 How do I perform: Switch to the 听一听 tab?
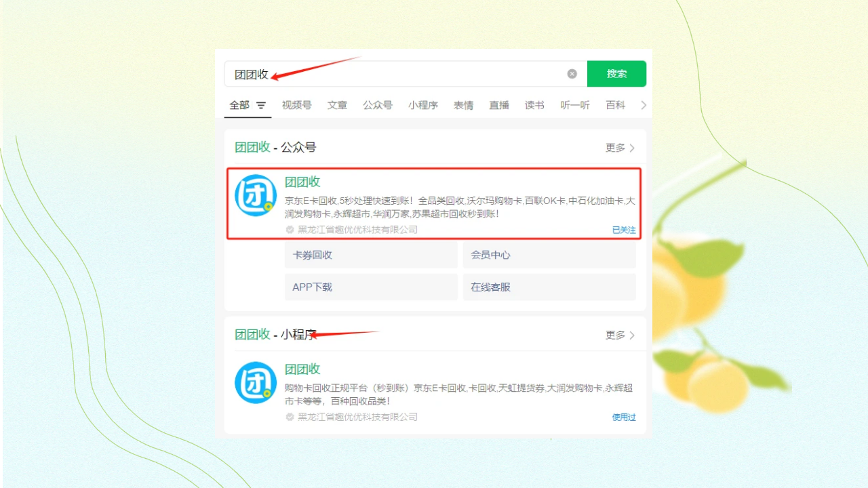575,105
